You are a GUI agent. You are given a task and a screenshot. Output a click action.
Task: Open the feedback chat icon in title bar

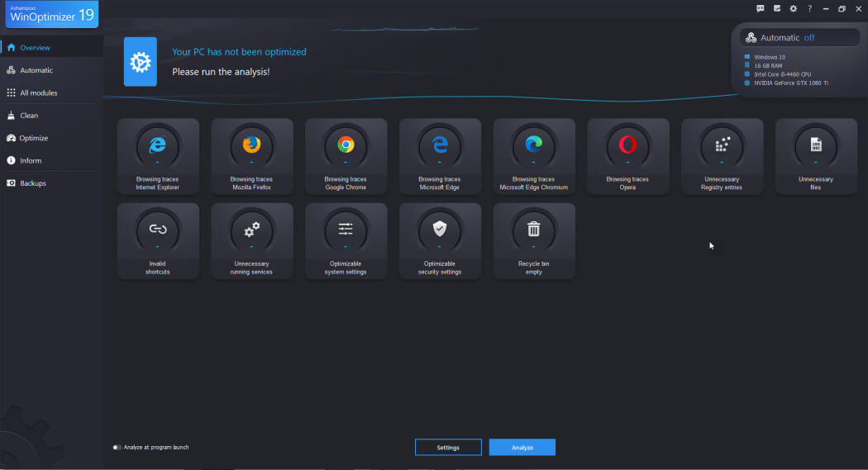point(761,9)
